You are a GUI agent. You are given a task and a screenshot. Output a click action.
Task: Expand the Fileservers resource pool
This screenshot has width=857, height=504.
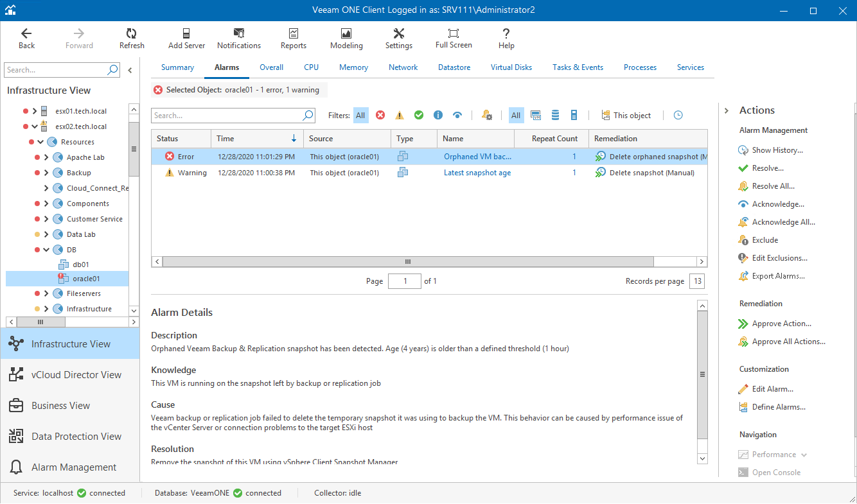click(x=46, y=293)
